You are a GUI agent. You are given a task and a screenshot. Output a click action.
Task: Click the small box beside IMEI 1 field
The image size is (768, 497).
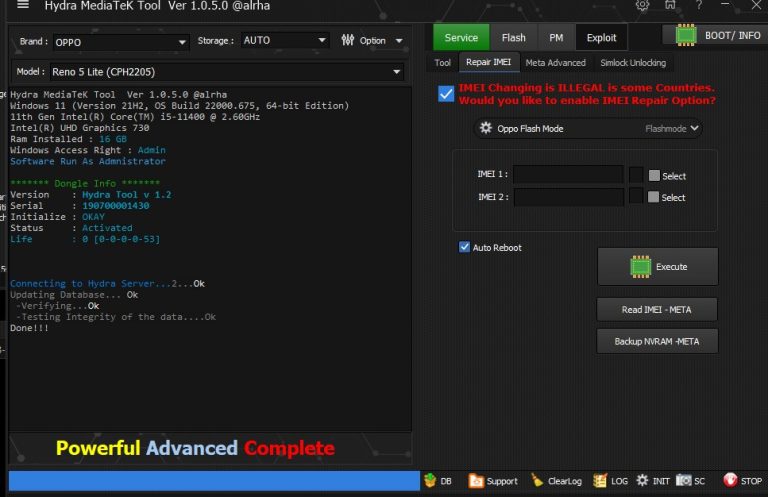click(x=636, y=174)
